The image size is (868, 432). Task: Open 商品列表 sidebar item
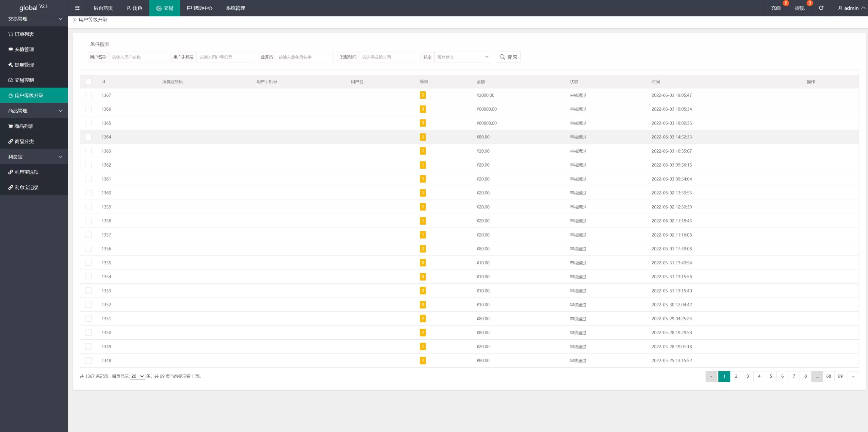pyautogui.click(x=21, y=126)
